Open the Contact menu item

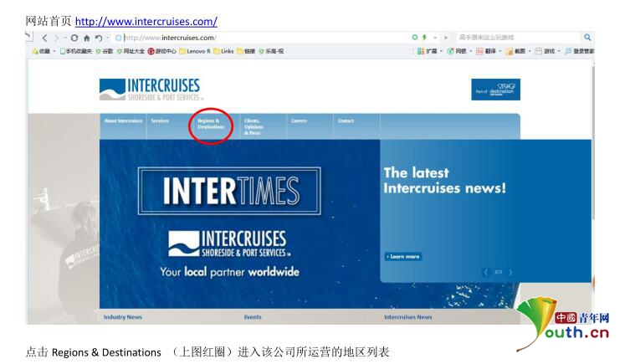pyautogui.click(x=346, y=120)
